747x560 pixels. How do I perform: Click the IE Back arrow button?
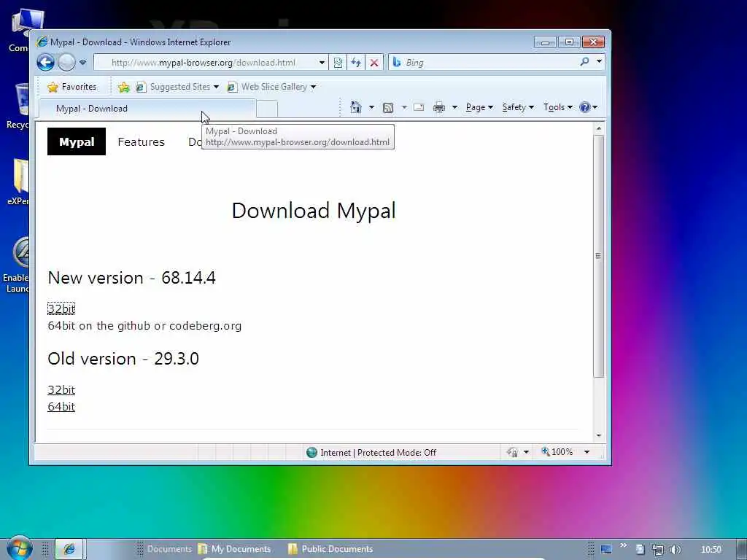[46, 63]
